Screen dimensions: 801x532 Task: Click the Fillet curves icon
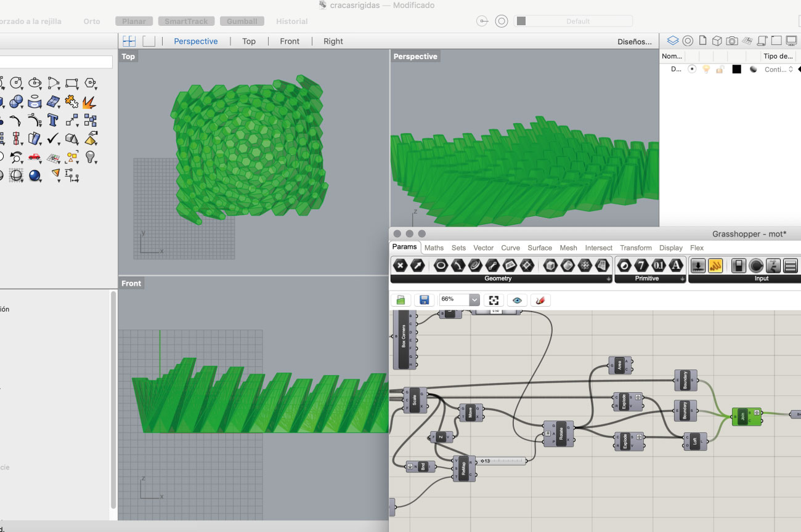pyautogui.click(x=35, y=120)
